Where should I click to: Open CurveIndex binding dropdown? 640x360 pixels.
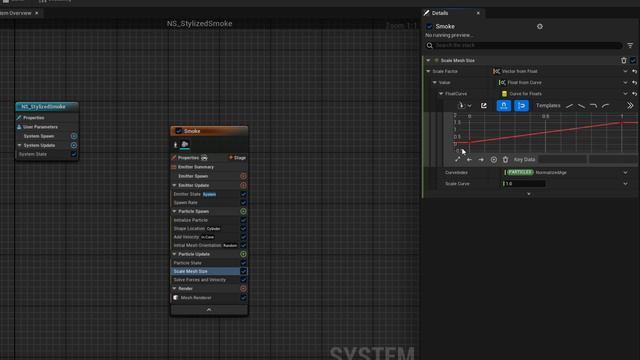(x=625, y=173)
